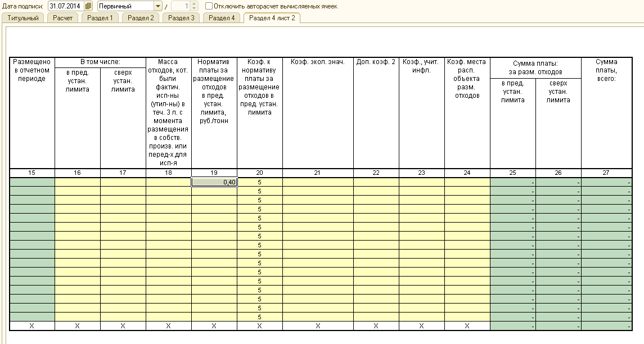
Task: Open the calendar picker for Дата подписи
Action: tap(88, 6)
